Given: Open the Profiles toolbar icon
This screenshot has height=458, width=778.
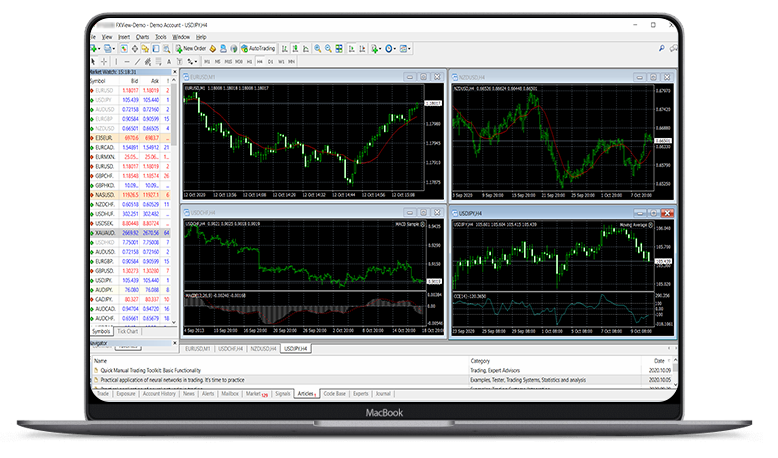Looking at the screenshot, I should pyautogui.click(x=107, y=49).
